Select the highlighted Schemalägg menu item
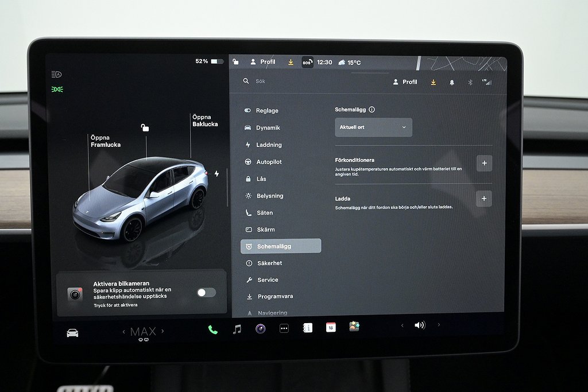The image size is (588, 392). pyautogui.click(x=281, y=246)
